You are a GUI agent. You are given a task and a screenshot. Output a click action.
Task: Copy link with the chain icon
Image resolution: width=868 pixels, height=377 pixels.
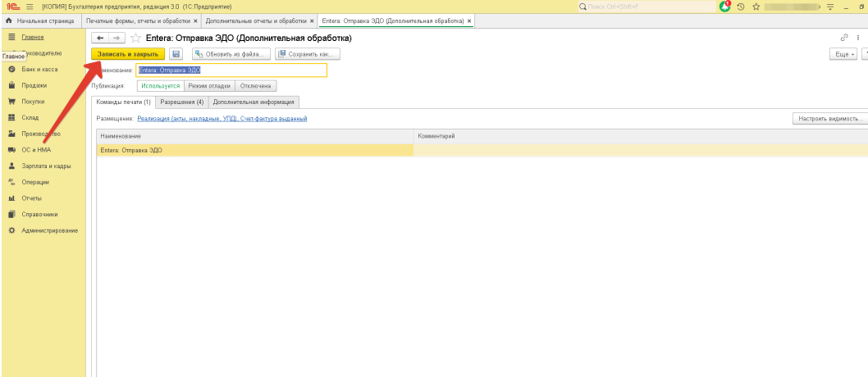[x=844, y=38]
